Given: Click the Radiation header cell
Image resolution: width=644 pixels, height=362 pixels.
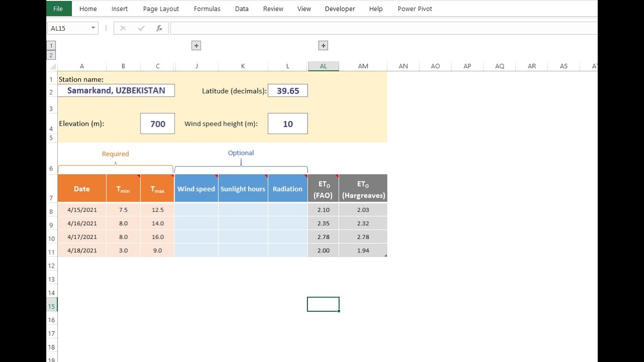Looking at the screenshot, I should (x=288, y=189).
